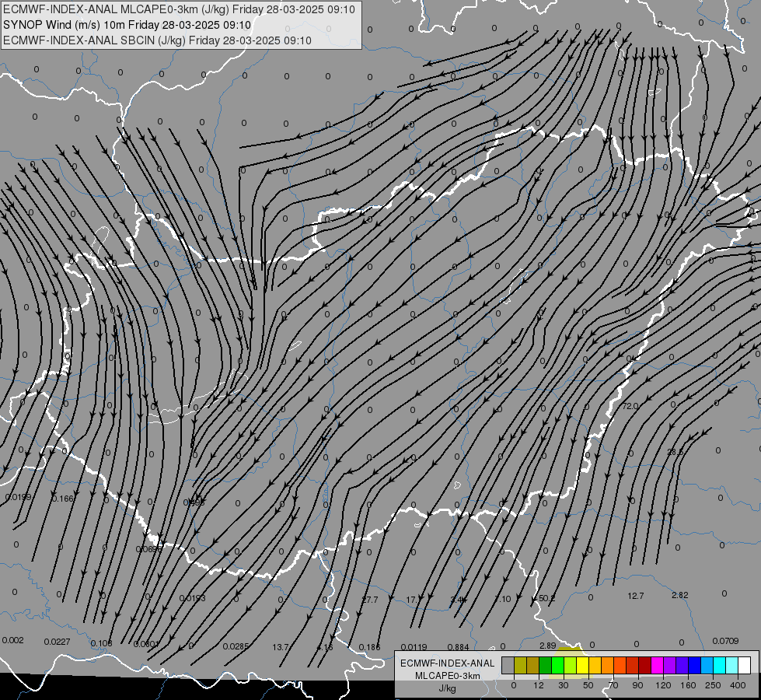The width and height of the screenshot is (761, 700).
Task: Click the map value 0.186
Action: point(369,648)
